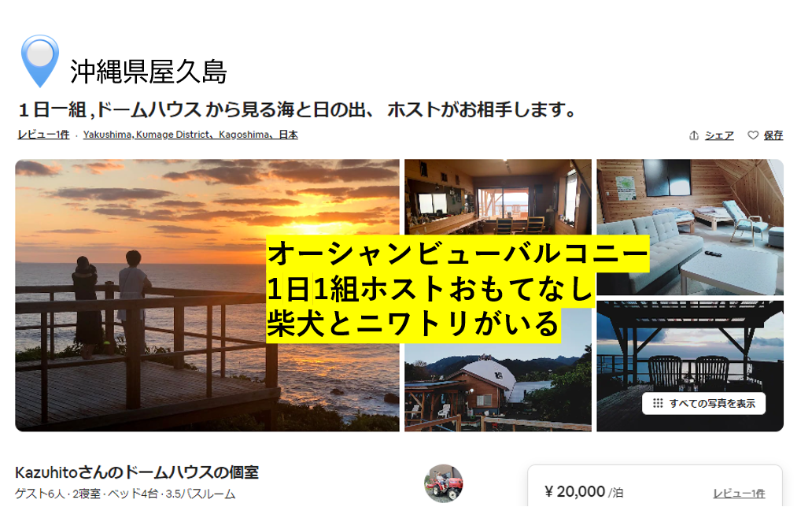
Task: Click the シェア link
Action: [719, 135]
